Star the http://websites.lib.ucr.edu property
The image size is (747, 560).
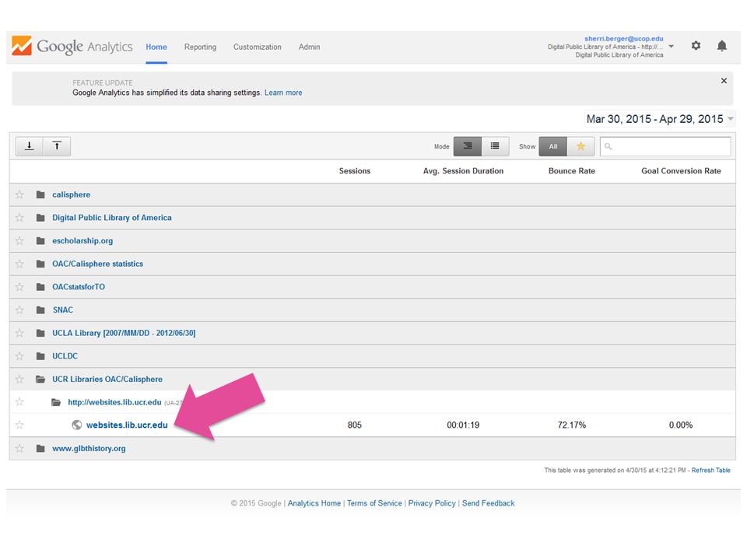19,402
